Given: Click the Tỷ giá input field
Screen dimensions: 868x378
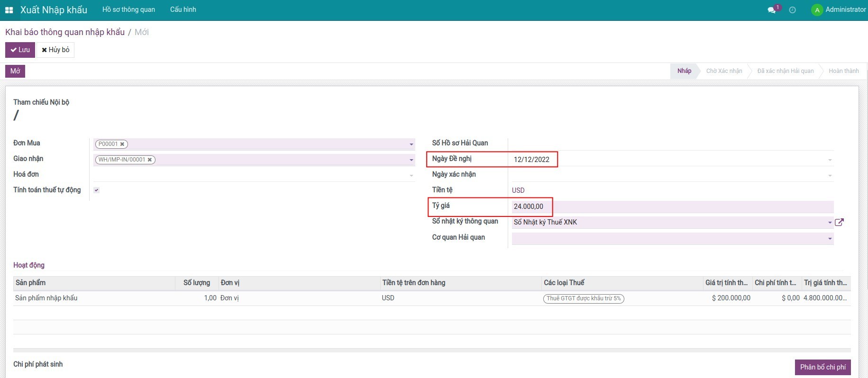Looking at the screenshot, I should [671, 207].
